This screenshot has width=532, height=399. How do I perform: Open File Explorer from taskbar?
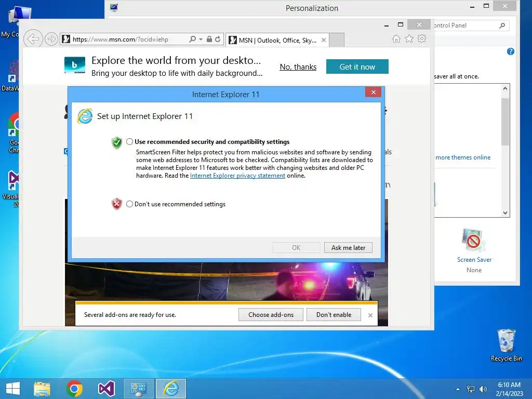42,389
